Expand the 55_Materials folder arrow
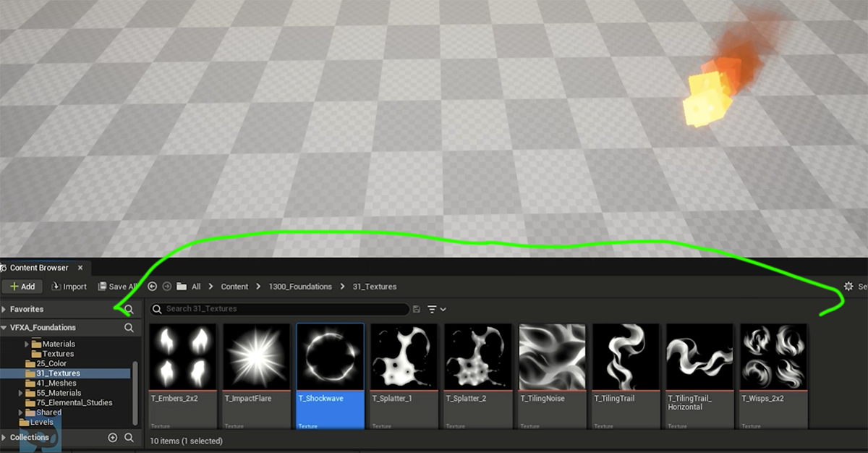The width and height of the screenshot is (868, 453). (20, 393)
